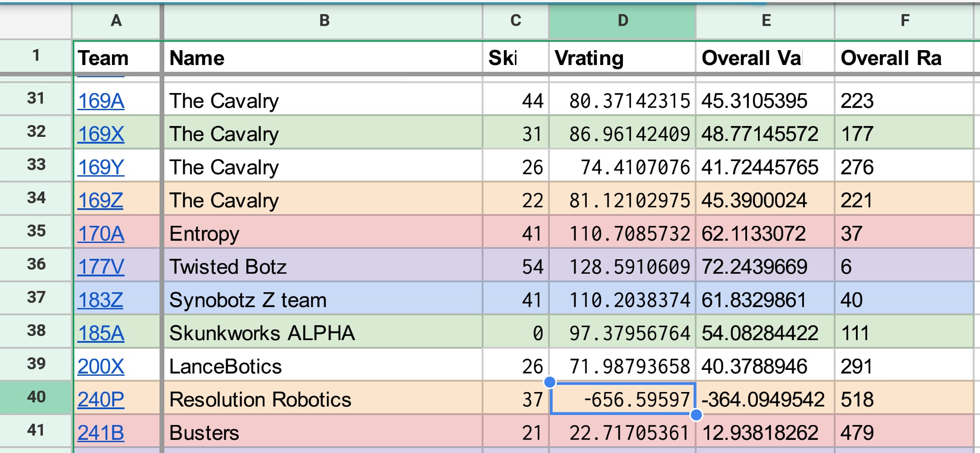This screenshot has height=453, width=980.
Task: Select the 97.37956764 Vrating cell
Action: coord(622,332)
